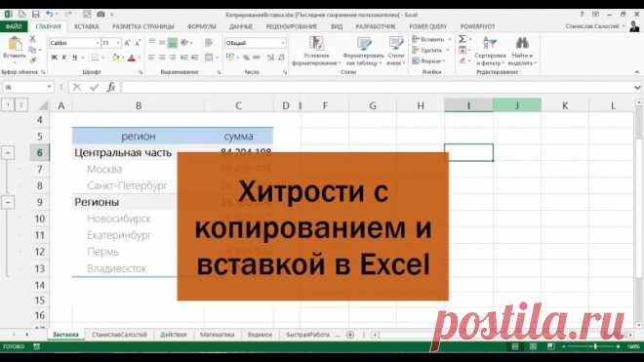This screenshot has width=644, height=362.
Task: Increase font size with the larger A icon
Action: pyautogui.click(x=127, y=43)
